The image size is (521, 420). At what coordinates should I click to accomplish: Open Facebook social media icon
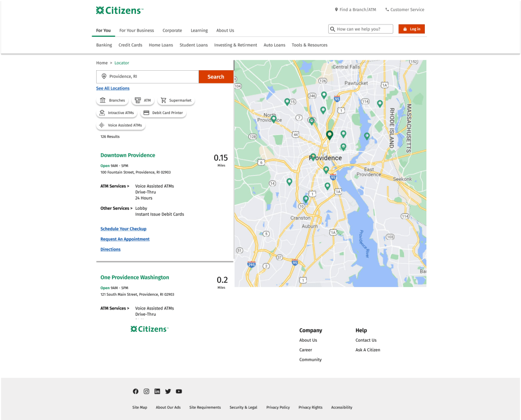(135, 391)
